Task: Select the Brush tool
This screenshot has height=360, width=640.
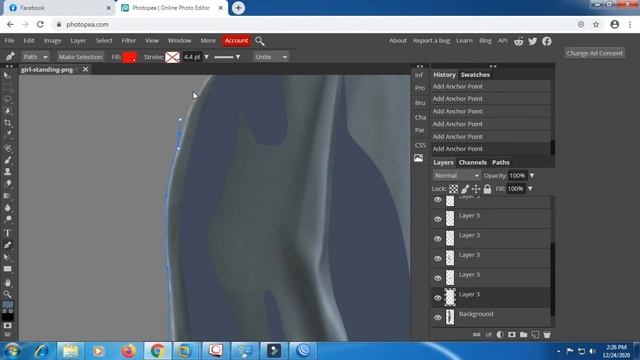Action: click(x=7, y=160)
